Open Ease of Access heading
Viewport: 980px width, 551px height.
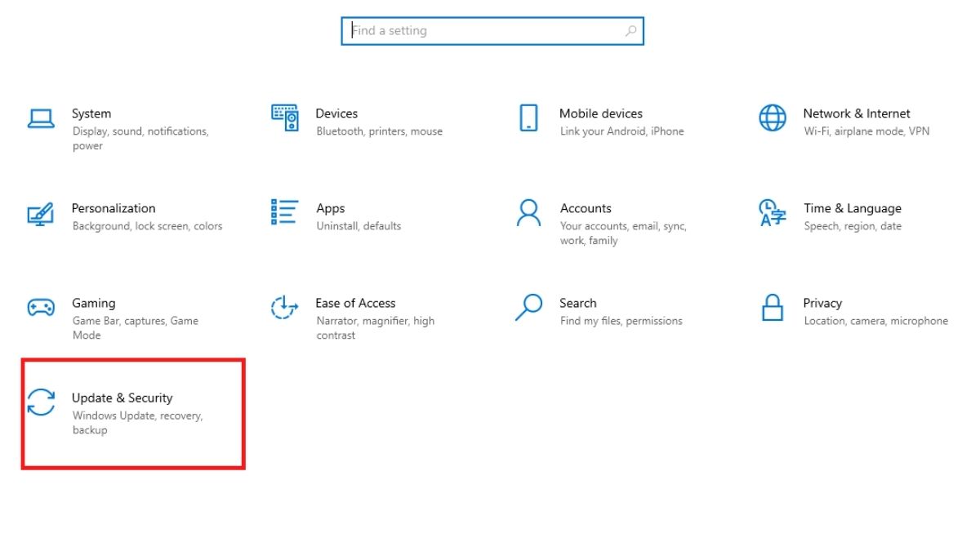pyautogui.click(x=355, y=303)
